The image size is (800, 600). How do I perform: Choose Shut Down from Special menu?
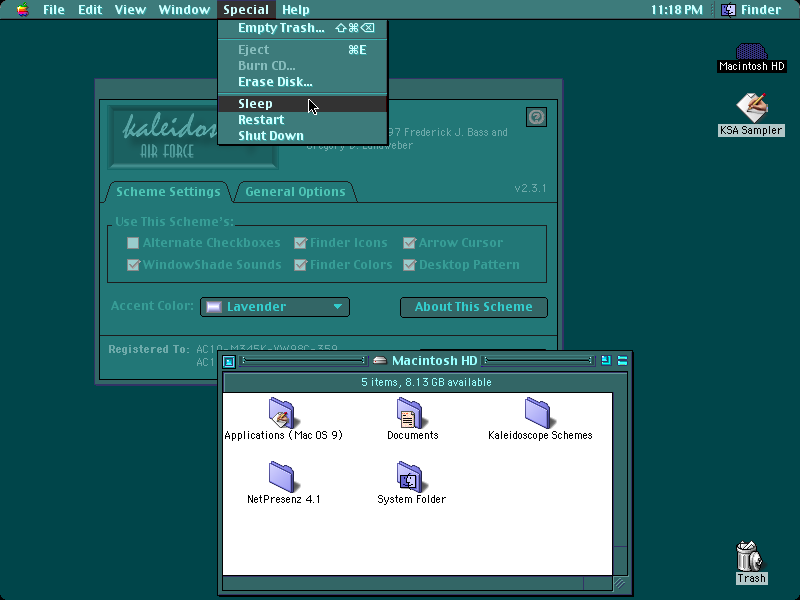(x=303, y=136)
